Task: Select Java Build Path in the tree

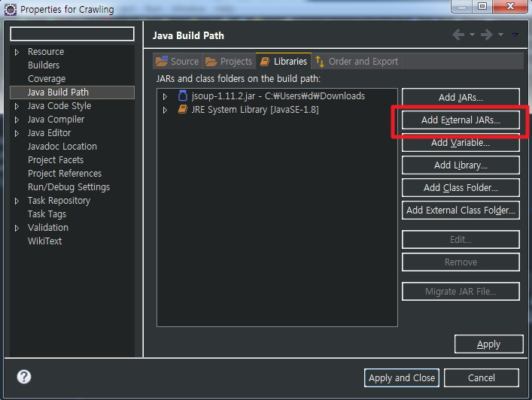Action: [72, 92]
